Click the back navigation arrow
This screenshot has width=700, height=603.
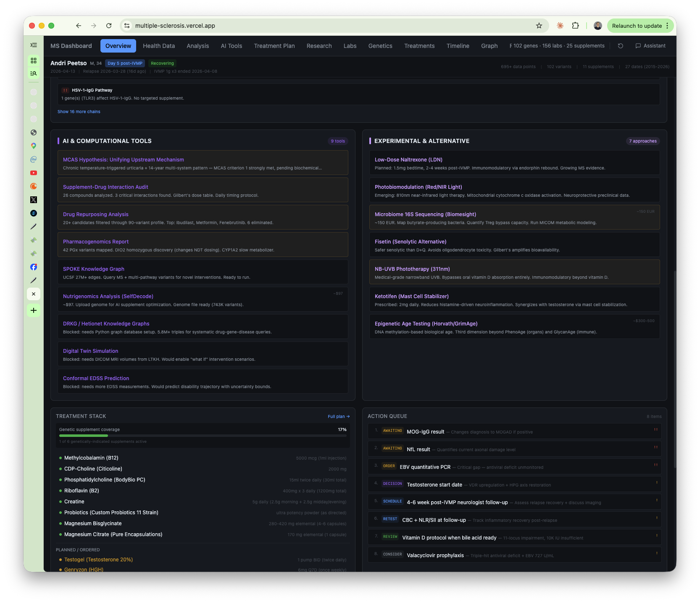tap(79, 26)
